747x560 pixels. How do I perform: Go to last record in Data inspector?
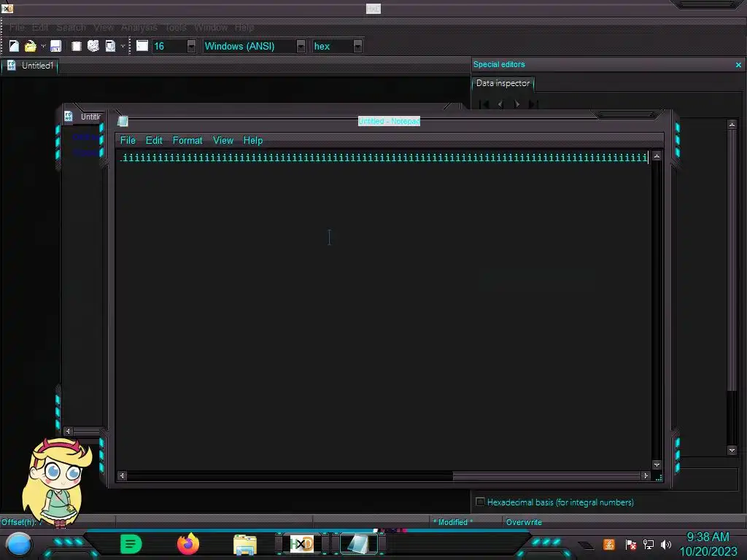point(533,104)
